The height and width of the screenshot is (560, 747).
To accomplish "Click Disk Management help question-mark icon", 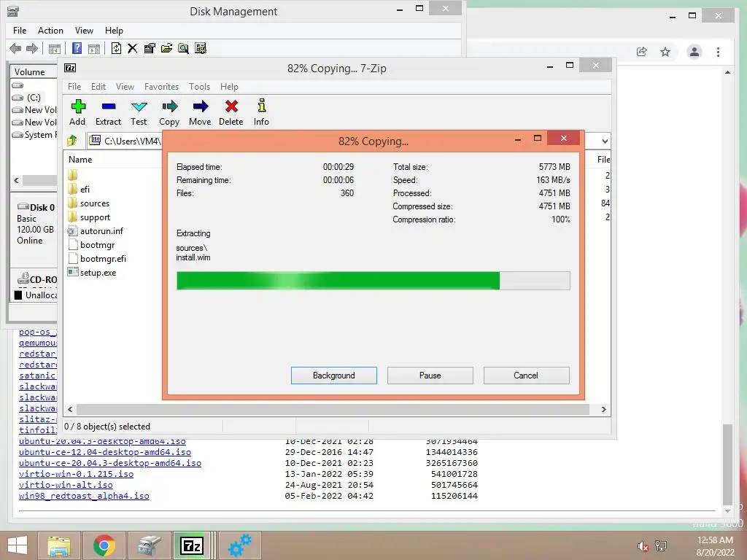I will 77,48.
